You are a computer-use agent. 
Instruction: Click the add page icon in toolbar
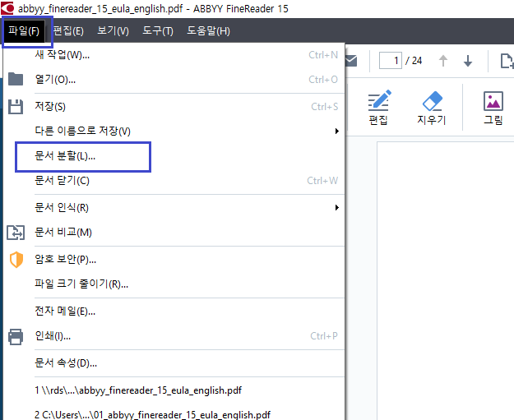pyautogui.click(x=507, y=61)
